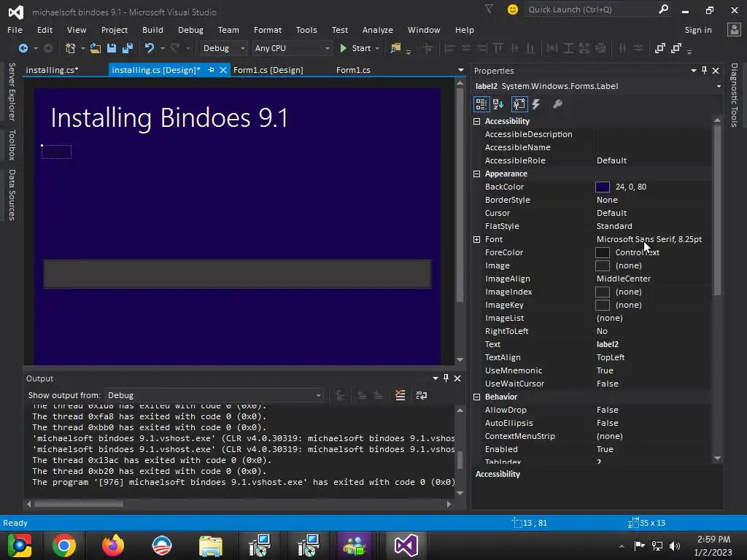Show Events with the lightning bolt icon
This screenshot has height=560, width=747.
(x=536, y=104)
